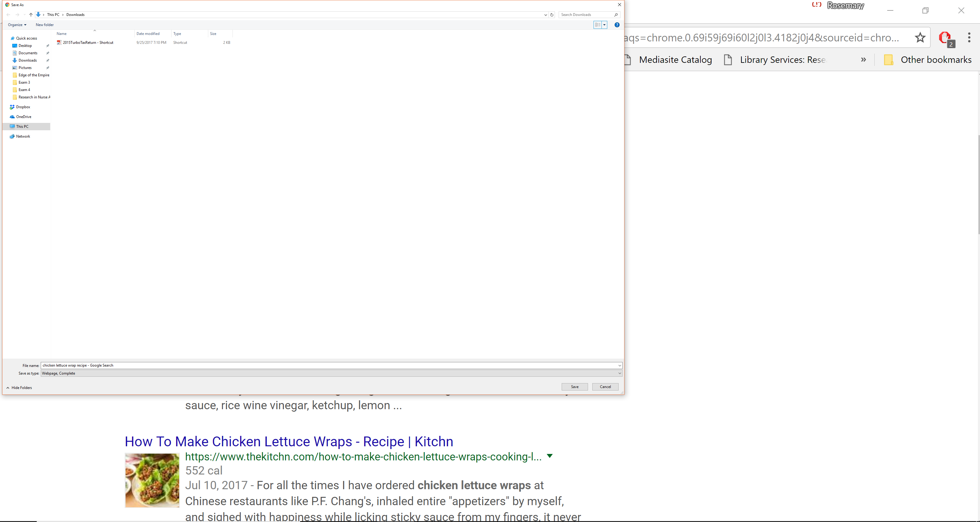Show hidden bookmarks with the chevron
Image resolution: width=980 pixels, height=522 pixels.
(863, 60)
